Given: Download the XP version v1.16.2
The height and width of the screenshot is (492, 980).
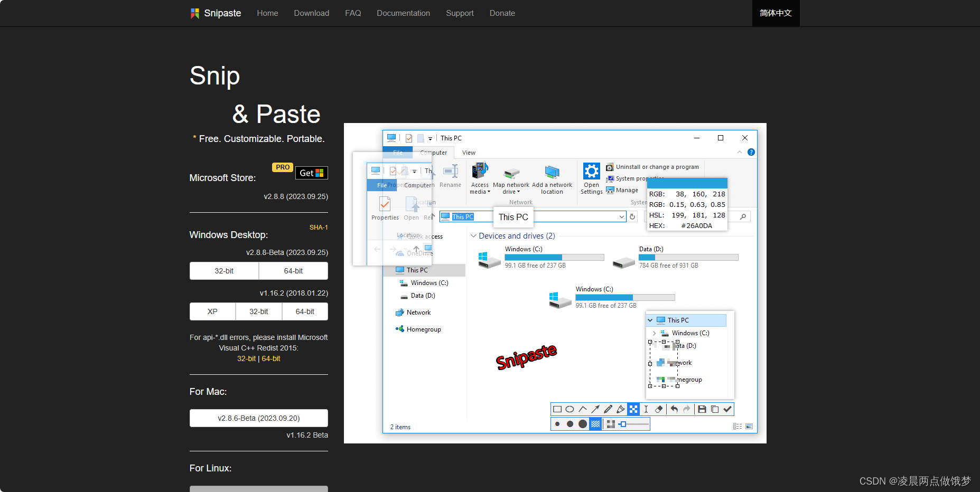Looking at the screenshot, I should click(212, 311).
